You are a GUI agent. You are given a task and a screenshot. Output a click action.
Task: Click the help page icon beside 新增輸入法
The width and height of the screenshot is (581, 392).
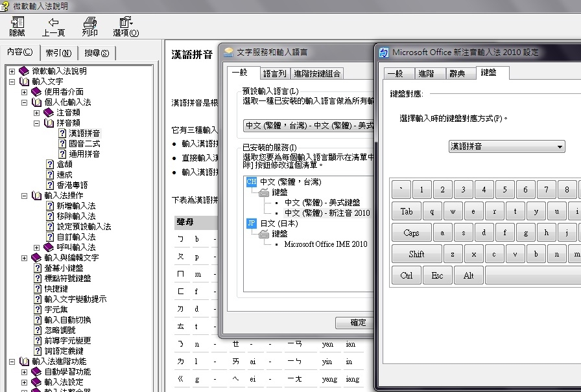pos(50,206)
